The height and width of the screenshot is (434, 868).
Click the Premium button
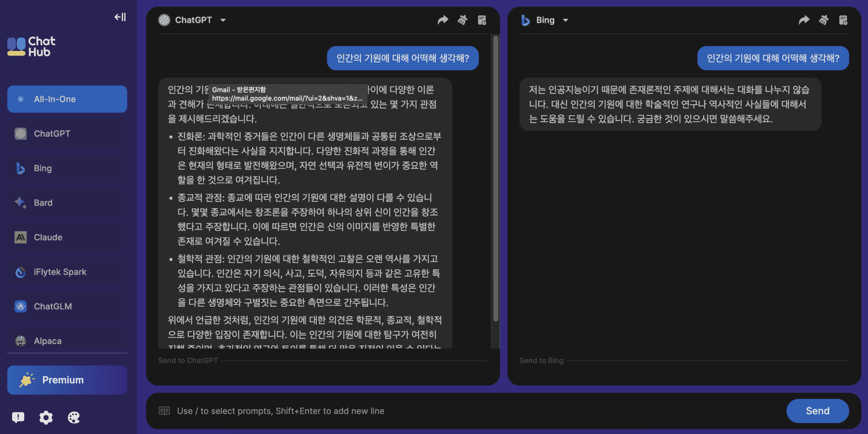click(x=67, y=380)
